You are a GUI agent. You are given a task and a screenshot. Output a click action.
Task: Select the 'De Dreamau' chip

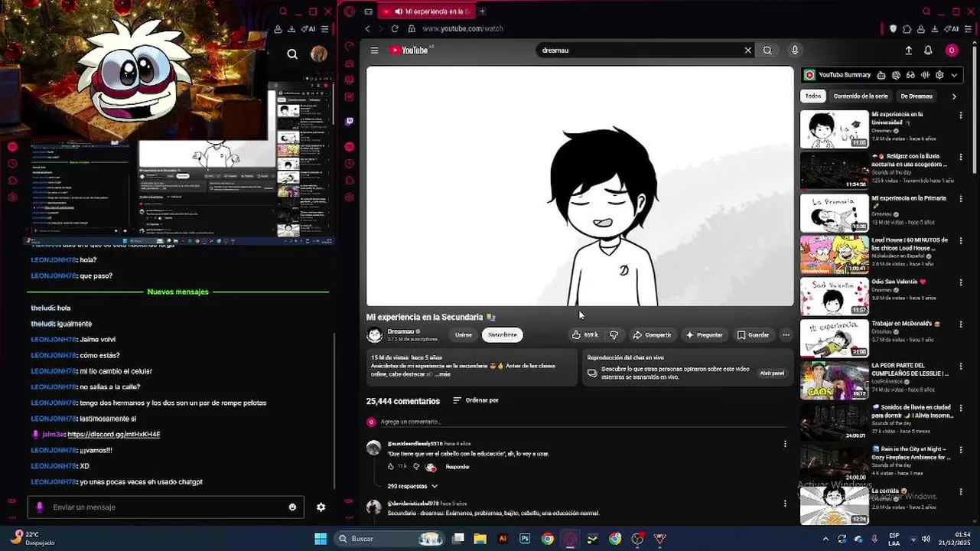pos(917,96)
